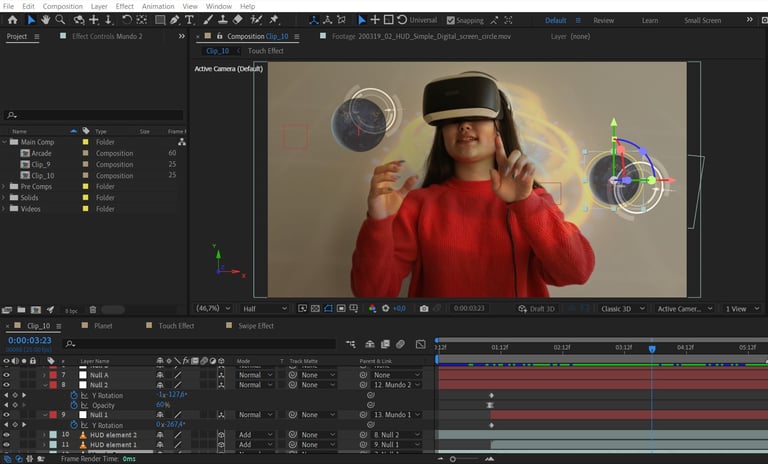The image size is (768, 464).
Task: Click pick whip for HUD element 2 parent
Action: [363, 435]
